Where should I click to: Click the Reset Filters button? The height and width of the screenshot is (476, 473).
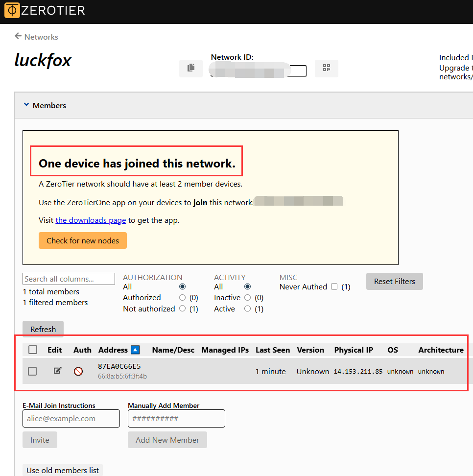pos(394,281)
